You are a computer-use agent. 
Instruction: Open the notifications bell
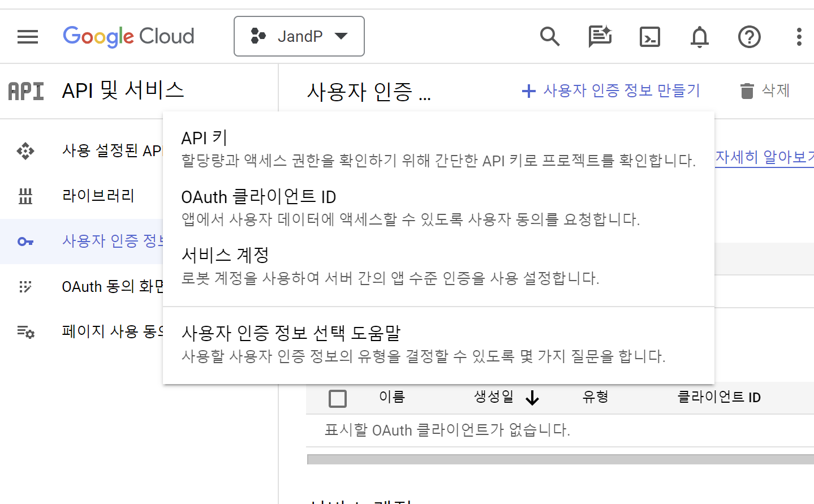(x=700, y=37)
